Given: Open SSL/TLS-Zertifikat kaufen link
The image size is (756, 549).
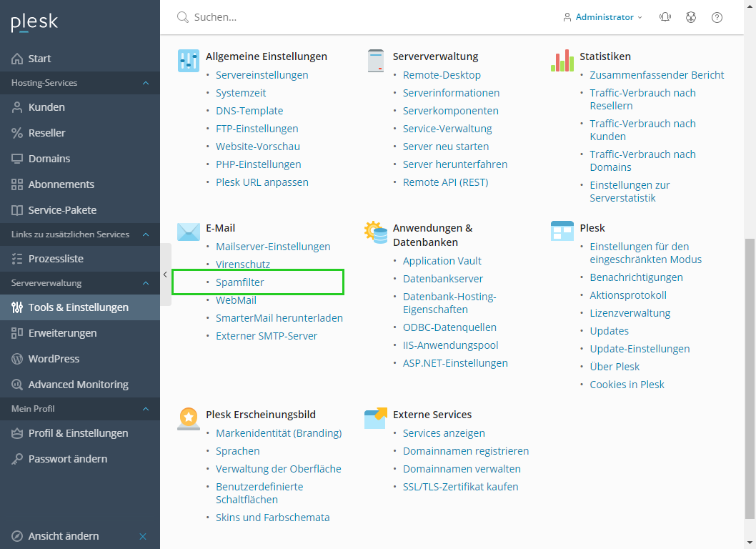Looking at the screenshot, I should click(x=460, y=487).
